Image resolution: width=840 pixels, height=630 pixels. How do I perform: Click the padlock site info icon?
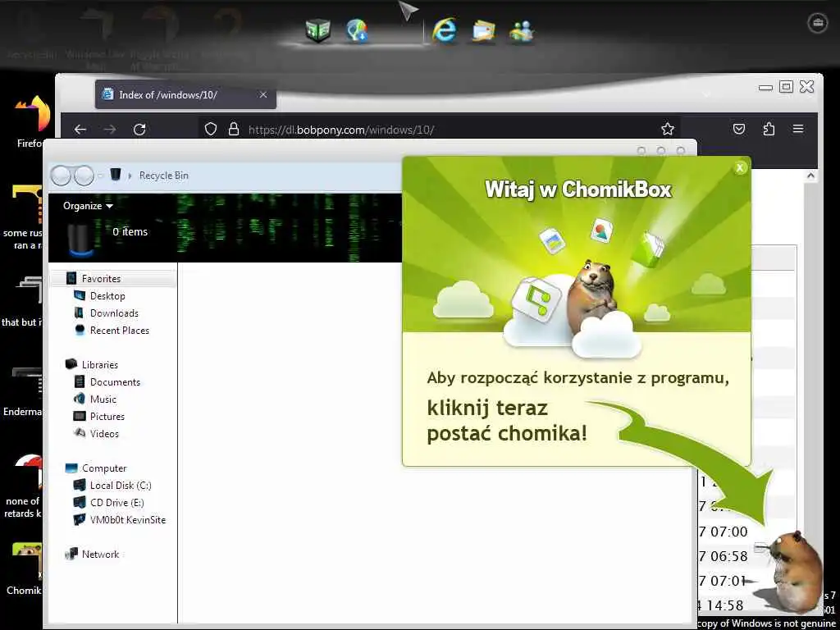(233, 129)
